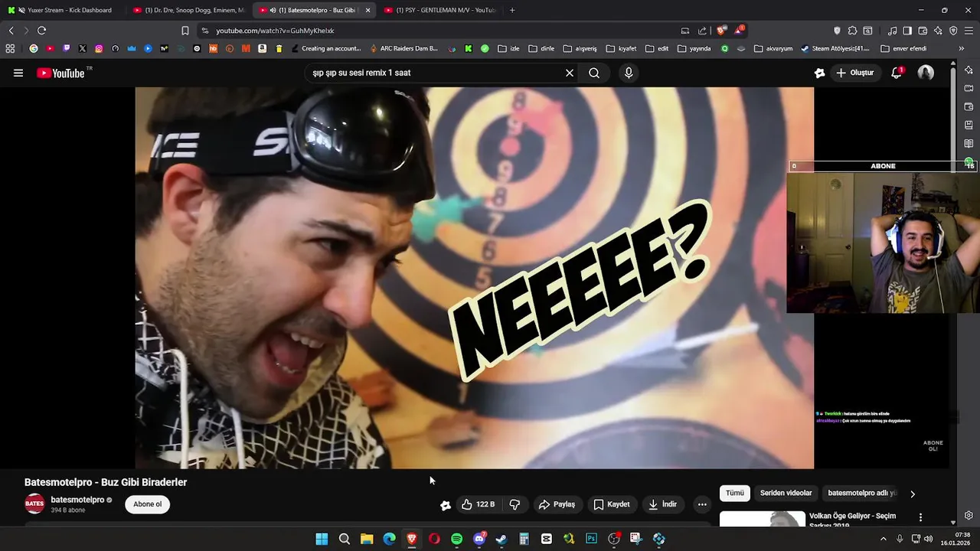Open Discord from the taskbar

click(479, 539)
